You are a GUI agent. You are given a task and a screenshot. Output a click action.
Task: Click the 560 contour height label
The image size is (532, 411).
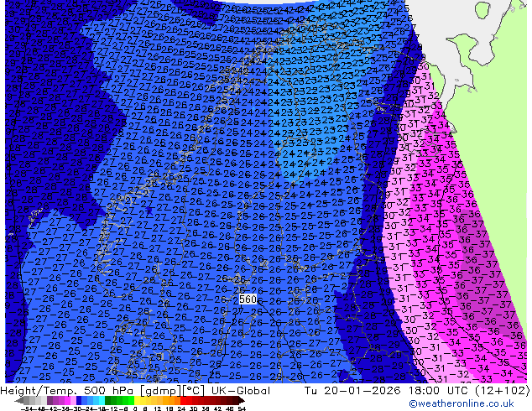tap(248, 299)
